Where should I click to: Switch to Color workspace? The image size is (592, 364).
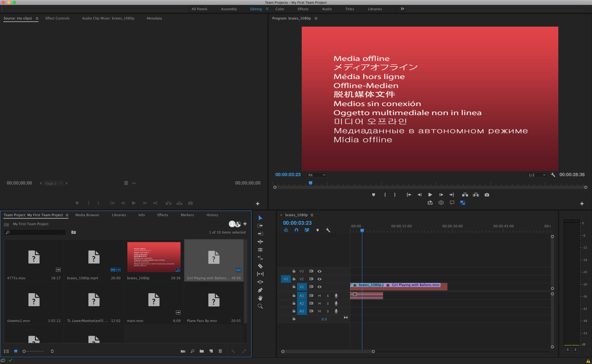pyautogui.click(x=280, y=9)
